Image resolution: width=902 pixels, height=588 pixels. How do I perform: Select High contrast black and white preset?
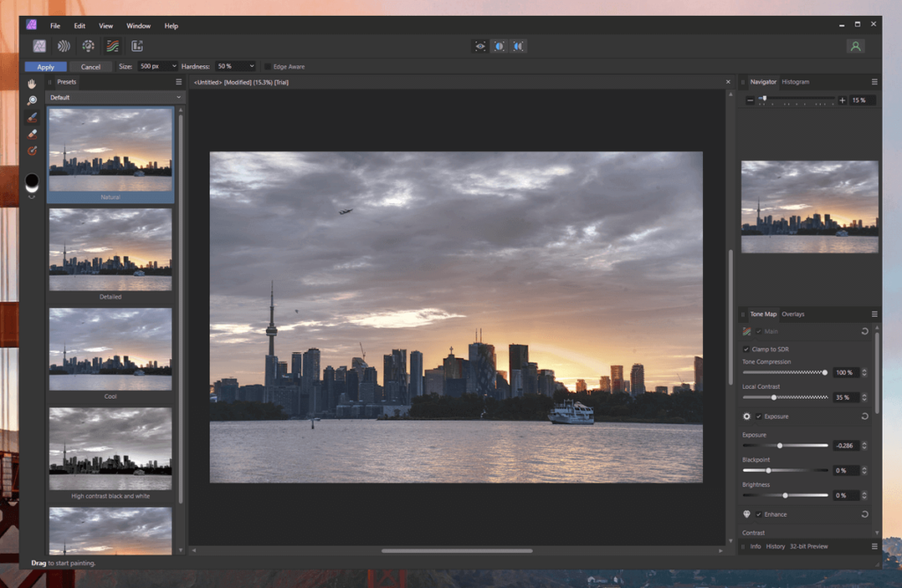click(x=110, y=448)
